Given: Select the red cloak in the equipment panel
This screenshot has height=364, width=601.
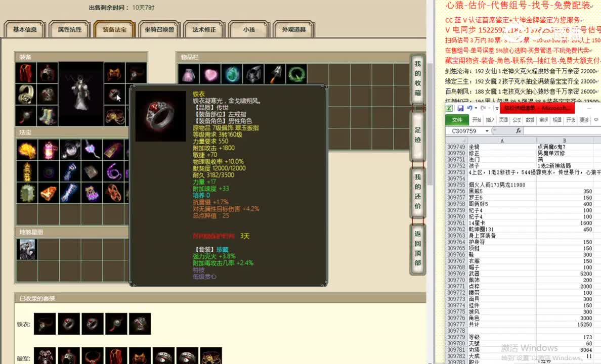Looking at the screenshot, I should [25, 73].
